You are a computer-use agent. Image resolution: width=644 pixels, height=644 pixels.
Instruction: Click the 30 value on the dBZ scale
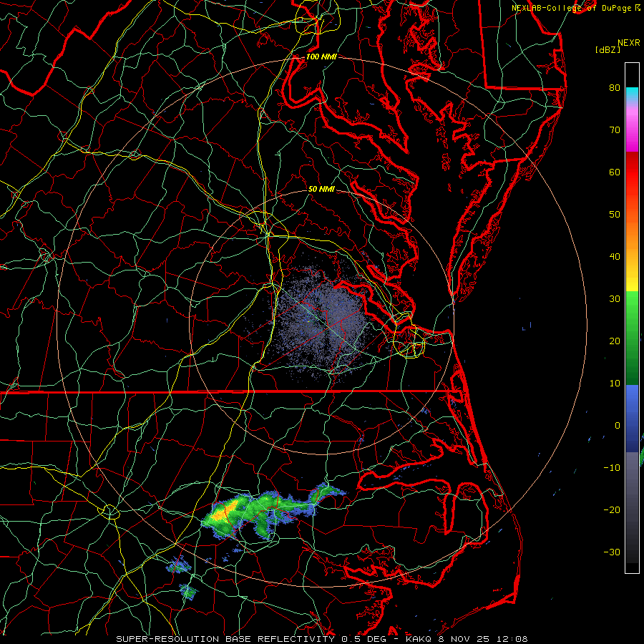coord(615,298)
